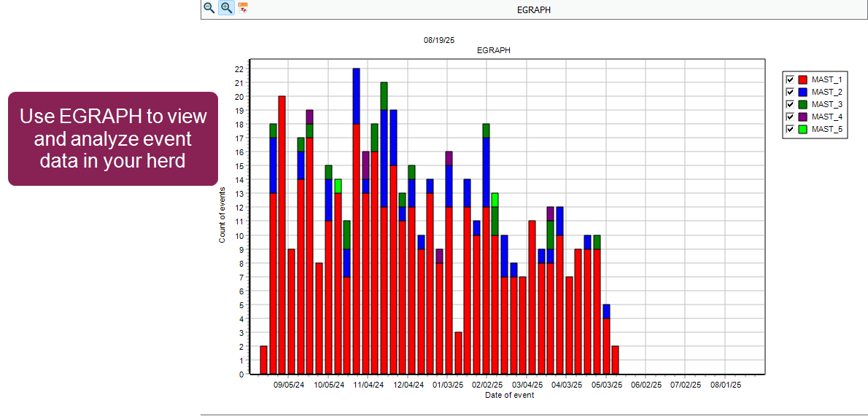Screen dimensions: 868x416
Task: Uncheck the MAST_2 series checkbox
Action: [x=789, y=92]
